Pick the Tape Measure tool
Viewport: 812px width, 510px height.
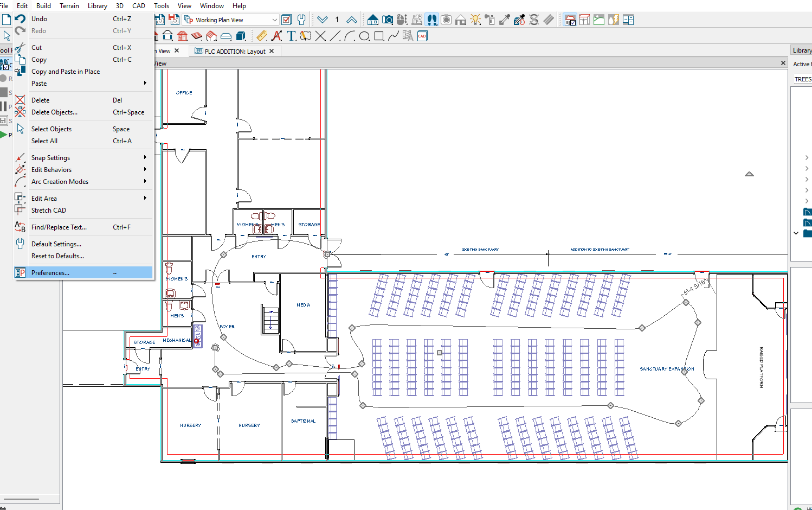[x=262, y=36]
